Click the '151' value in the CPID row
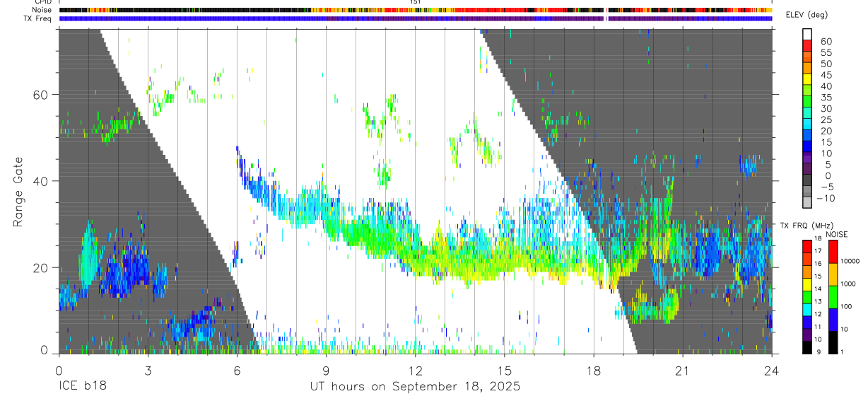 [416, 2]
